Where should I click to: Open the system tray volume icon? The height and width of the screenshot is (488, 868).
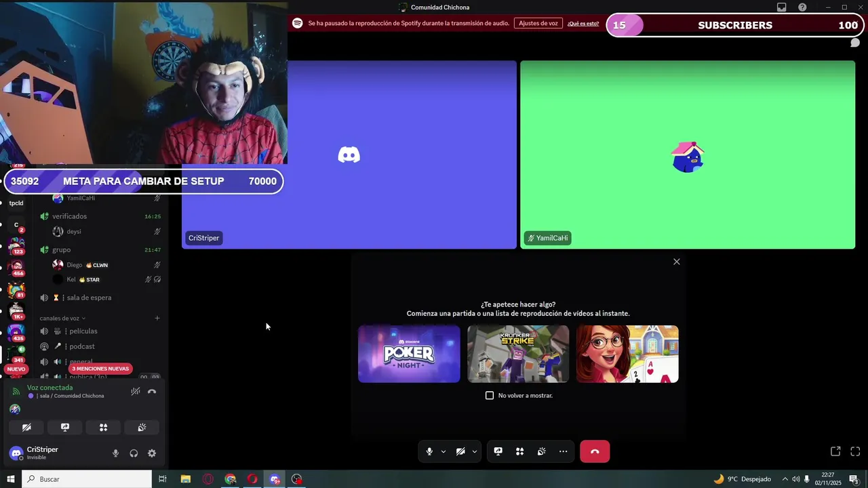pyautogui.click(x=795, y=479)
